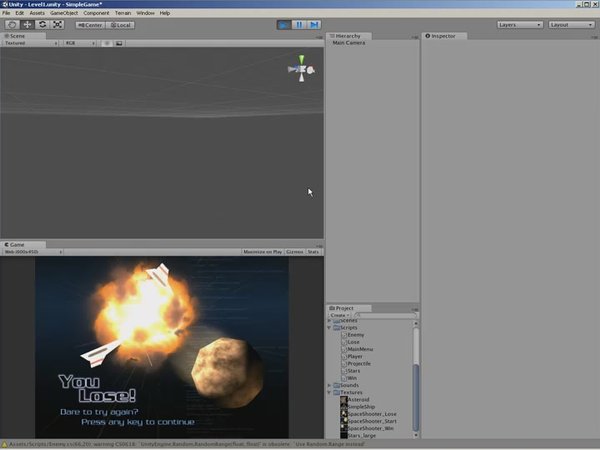Select the Rotate tool
The width and height of the screenshot is (600, 450).
42,24
